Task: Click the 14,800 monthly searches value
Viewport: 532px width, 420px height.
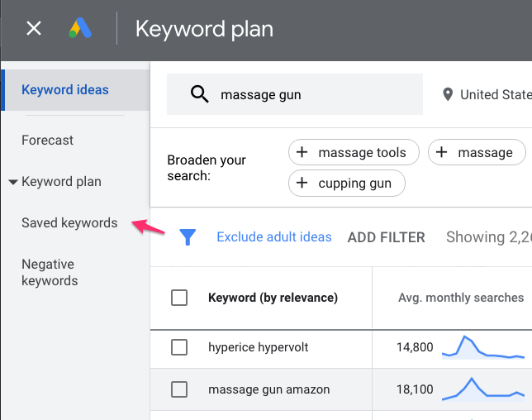Action: [415, 347]
